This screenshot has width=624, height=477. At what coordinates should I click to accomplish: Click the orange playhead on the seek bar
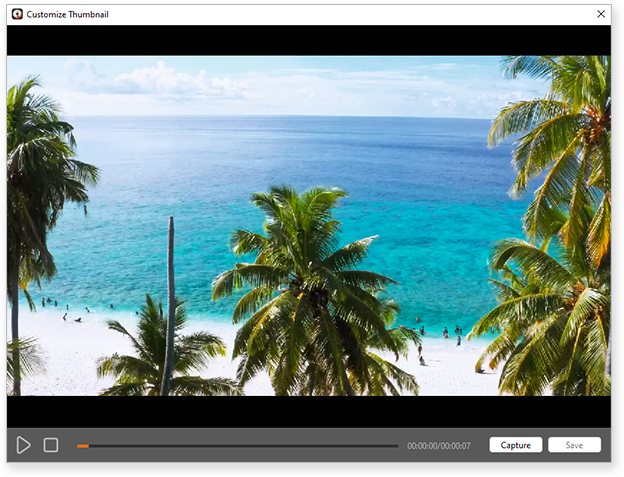tap(84, 445)
